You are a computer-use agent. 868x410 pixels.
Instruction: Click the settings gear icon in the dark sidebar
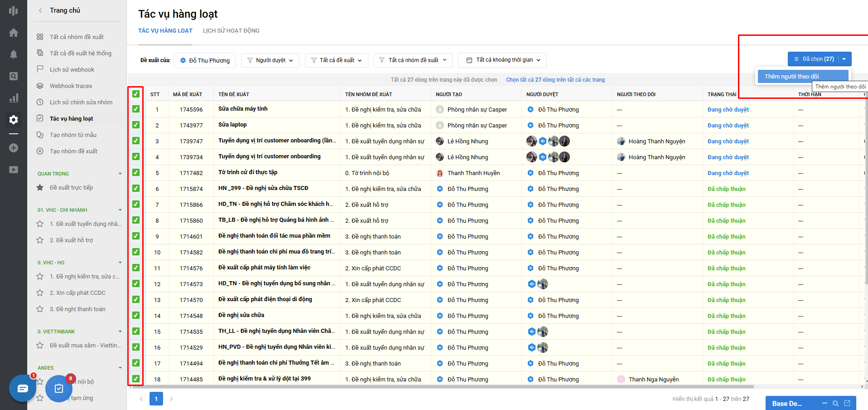14,120
